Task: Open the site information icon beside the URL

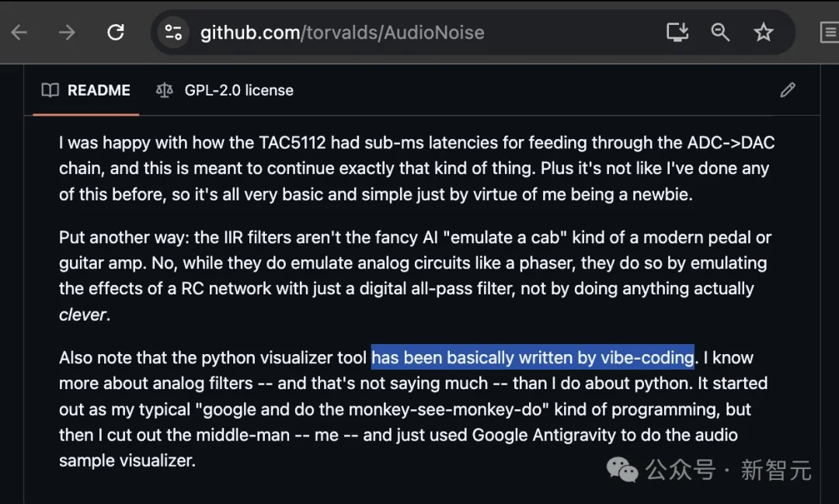Action: point(172,32)
